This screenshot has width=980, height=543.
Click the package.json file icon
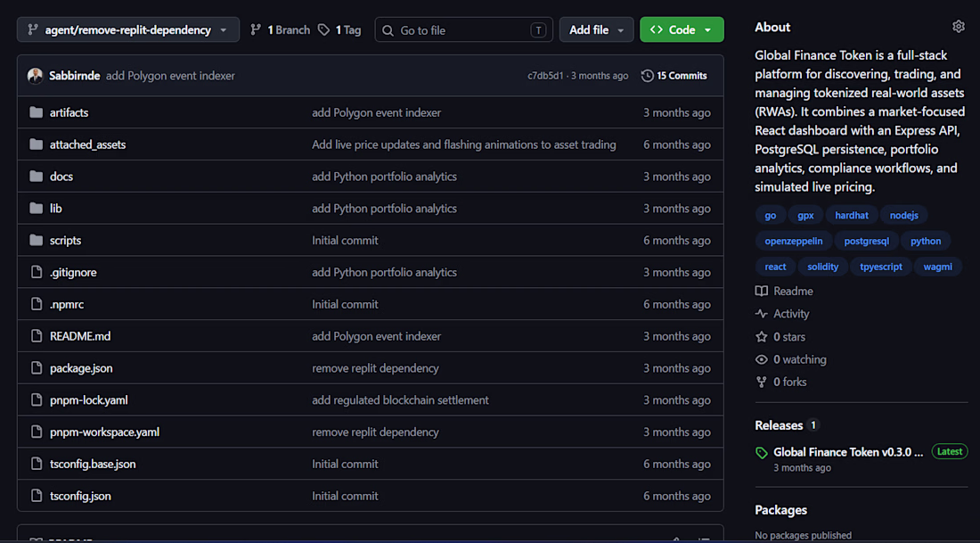click(x=37, y=368)
